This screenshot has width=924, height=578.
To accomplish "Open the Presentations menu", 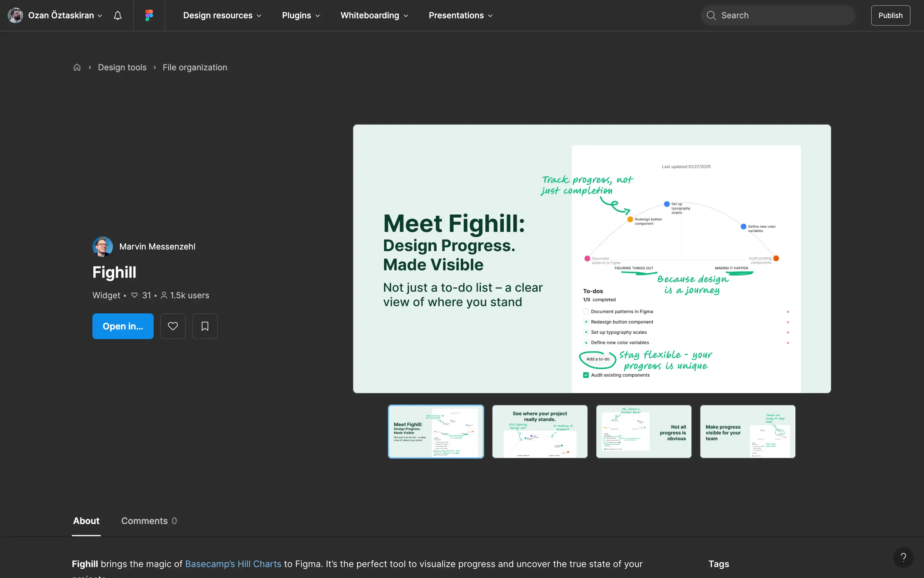I will click(x=460, y=15).
